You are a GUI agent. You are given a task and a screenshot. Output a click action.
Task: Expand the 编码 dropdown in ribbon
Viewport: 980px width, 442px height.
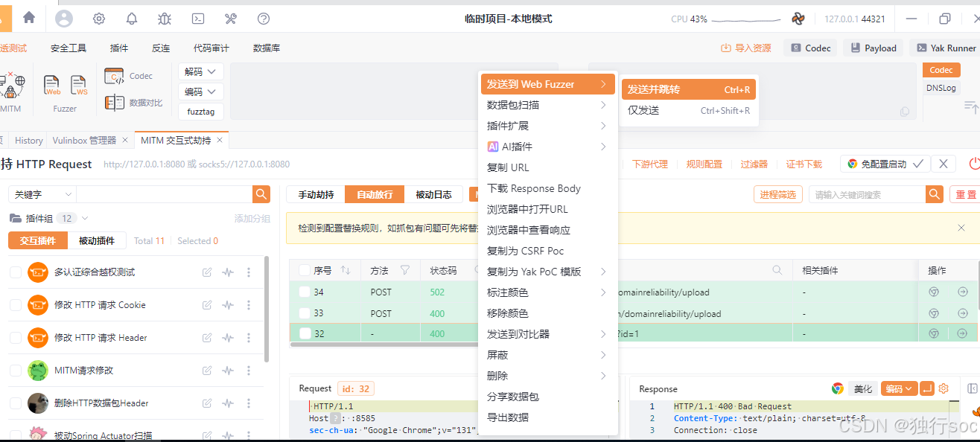201,92
